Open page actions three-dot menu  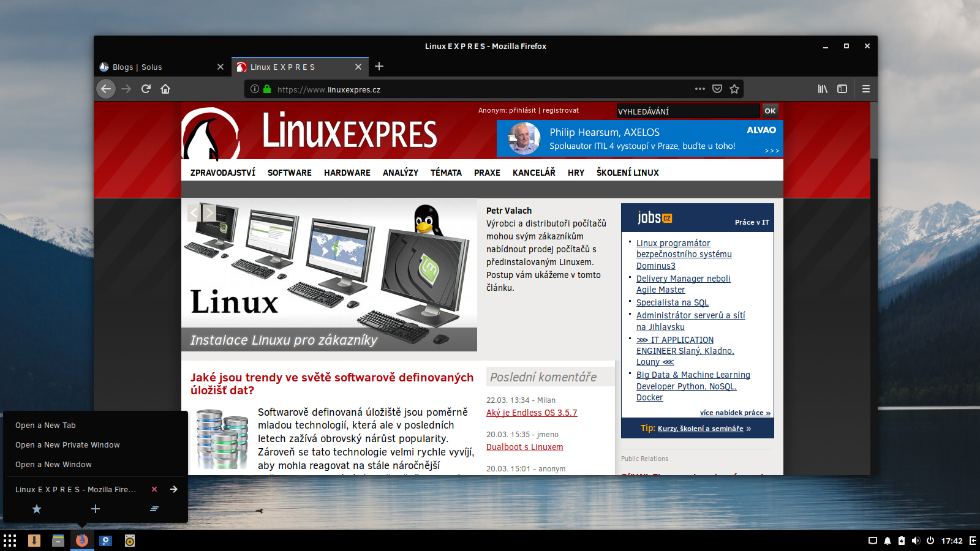click(700, 89)
